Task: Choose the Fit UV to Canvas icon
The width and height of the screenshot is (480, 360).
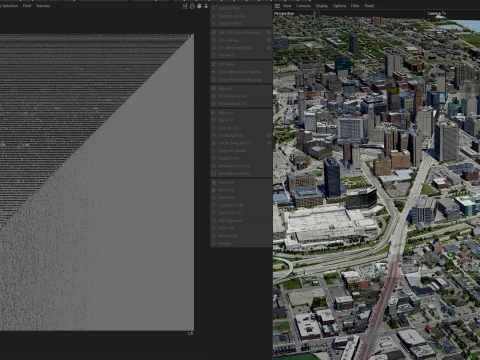Action: click(214, 96)
